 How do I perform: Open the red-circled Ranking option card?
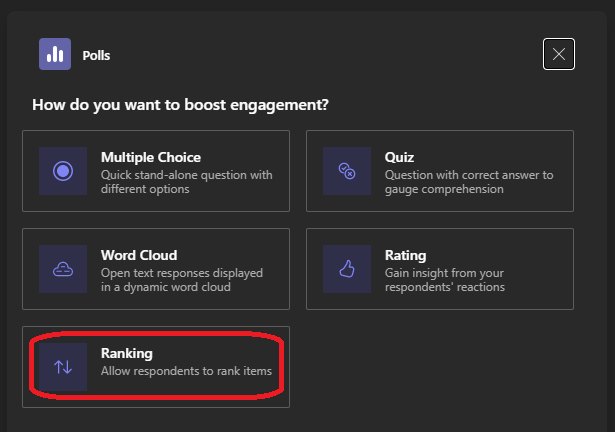pos(156,367)
